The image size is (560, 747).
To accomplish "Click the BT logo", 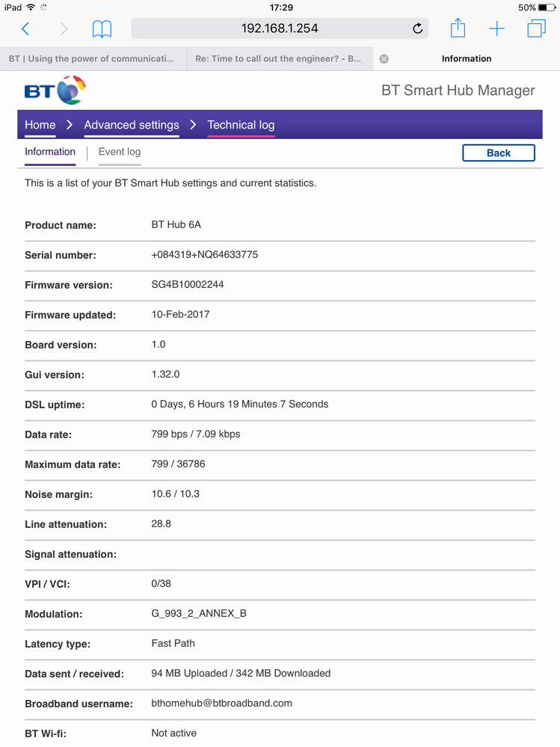I will tap(55, 90).
